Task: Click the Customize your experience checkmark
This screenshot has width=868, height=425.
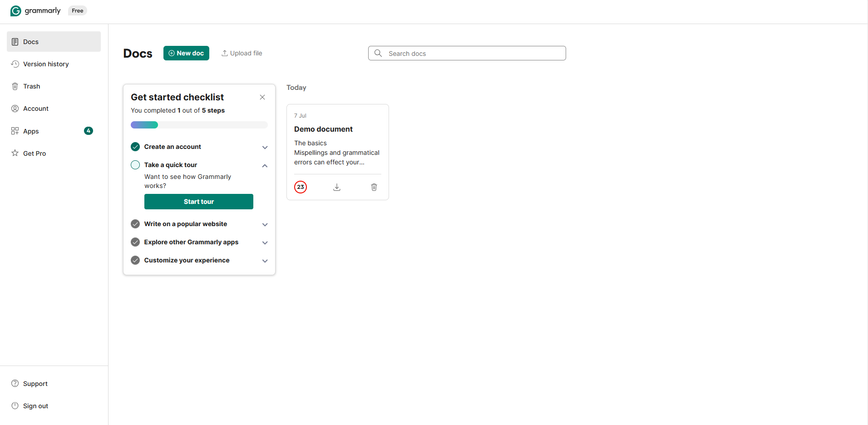Action: (x=135, y=260)
